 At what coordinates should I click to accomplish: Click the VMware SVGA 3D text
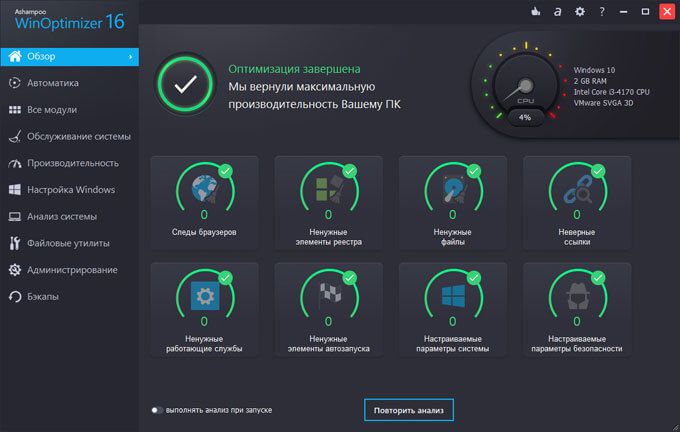(603, 103)
